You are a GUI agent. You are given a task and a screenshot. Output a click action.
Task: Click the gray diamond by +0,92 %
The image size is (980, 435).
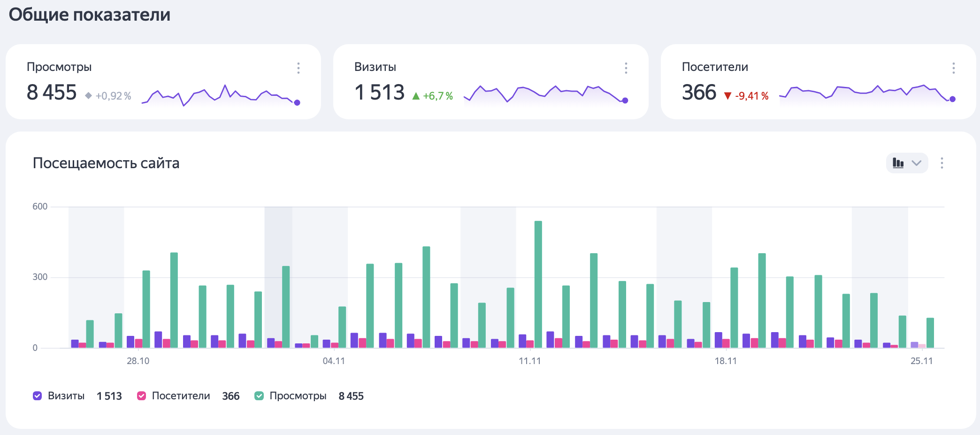click(x=88, y=96)
